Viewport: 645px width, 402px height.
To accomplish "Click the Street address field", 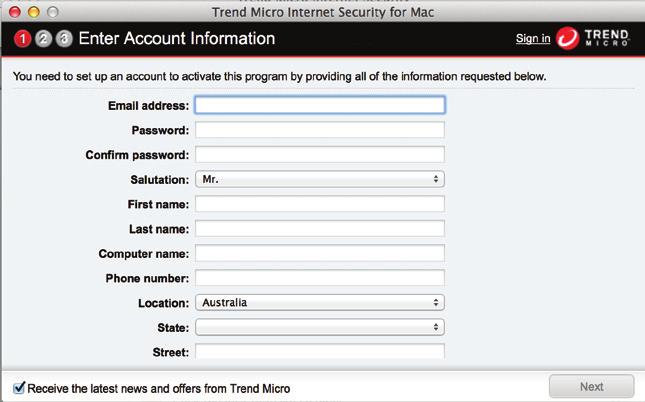I will click(x=320, y=351).
